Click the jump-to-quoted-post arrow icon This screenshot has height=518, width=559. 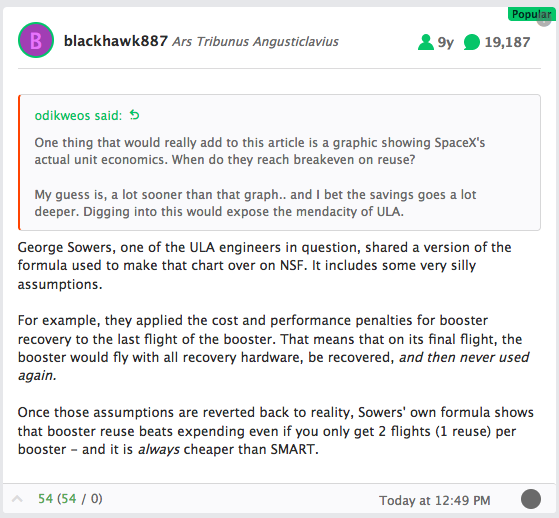tap(134, 115)
